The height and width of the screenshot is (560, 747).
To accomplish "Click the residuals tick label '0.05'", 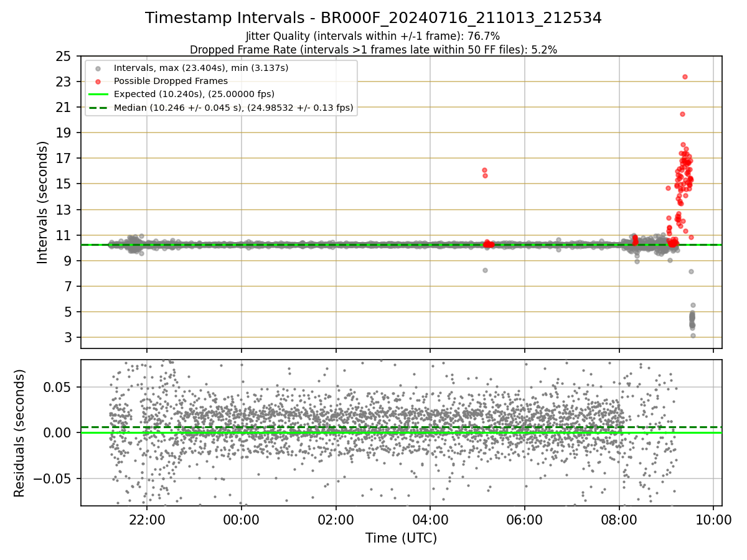I will 58,387.
